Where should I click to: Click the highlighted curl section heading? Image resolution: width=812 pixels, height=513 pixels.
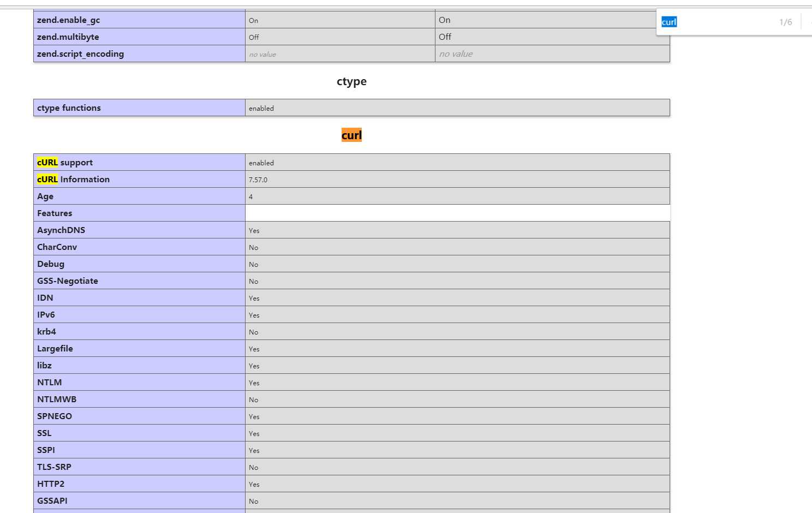point(351,135)
